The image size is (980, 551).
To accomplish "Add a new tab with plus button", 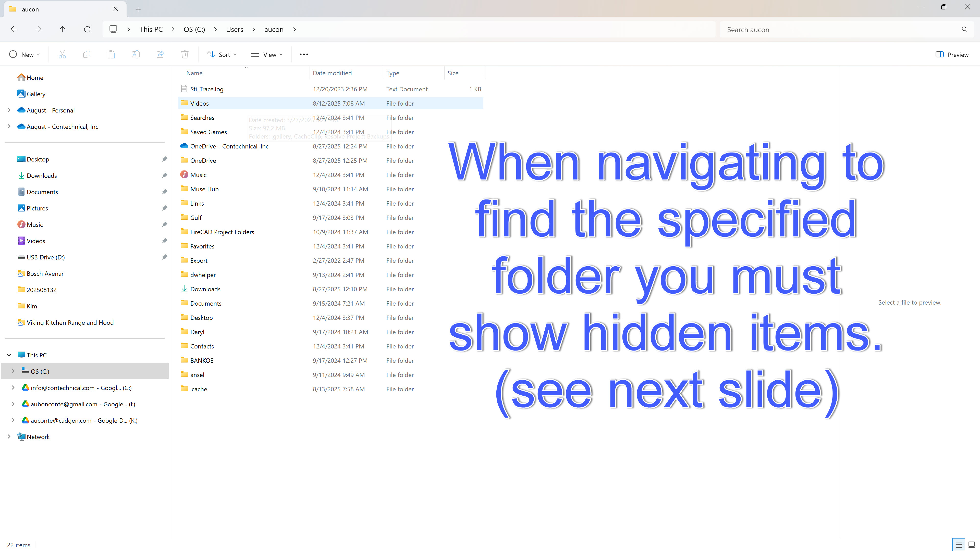I will click(138, 9).
